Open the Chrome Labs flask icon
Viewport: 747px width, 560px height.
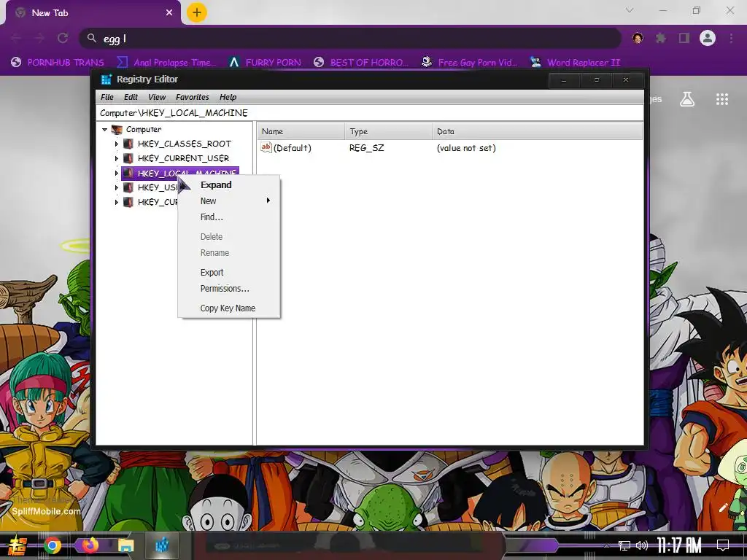click(x=687, y=99)
